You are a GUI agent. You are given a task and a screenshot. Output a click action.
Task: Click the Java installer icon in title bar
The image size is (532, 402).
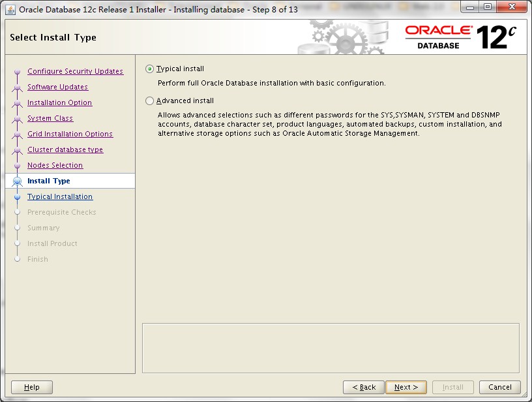tap(11, 10)
